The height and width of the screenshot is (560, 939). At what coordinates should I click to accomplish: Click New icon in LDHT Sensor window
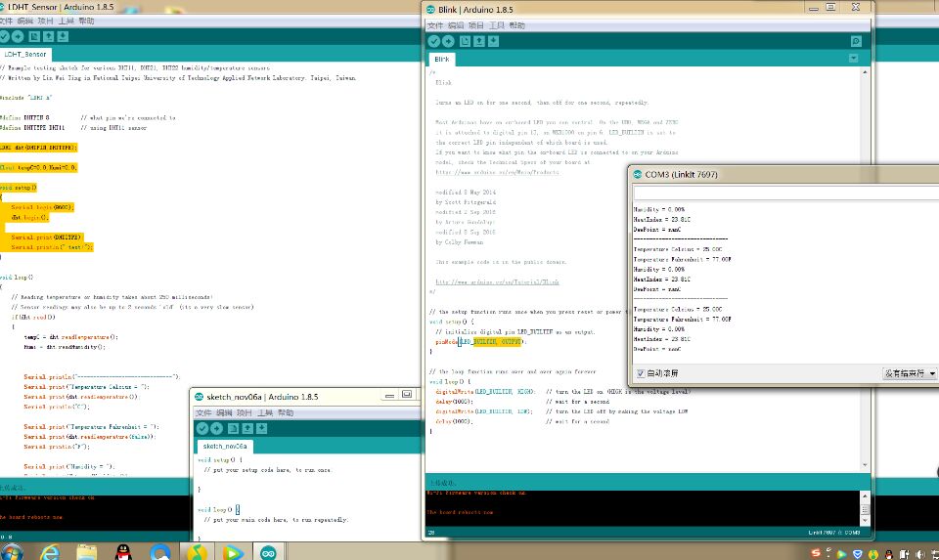tap(35, 36)
